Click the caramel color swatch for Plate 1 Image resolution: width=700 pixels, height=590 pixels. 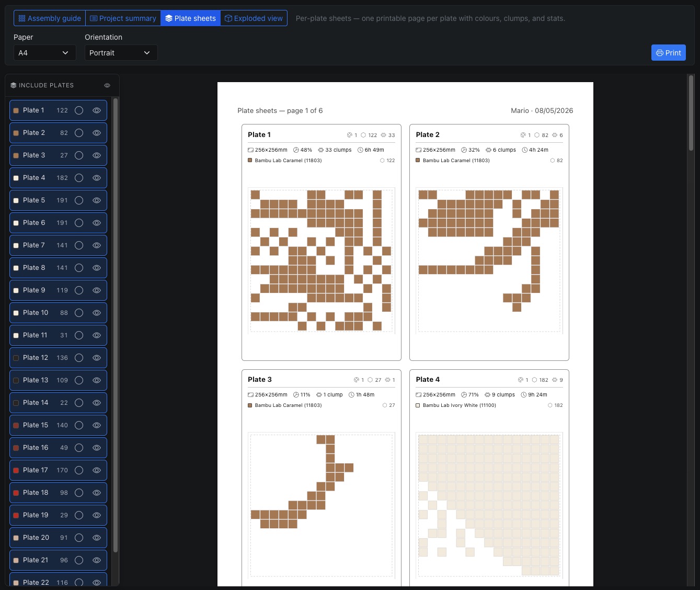[x=16, y=110]
